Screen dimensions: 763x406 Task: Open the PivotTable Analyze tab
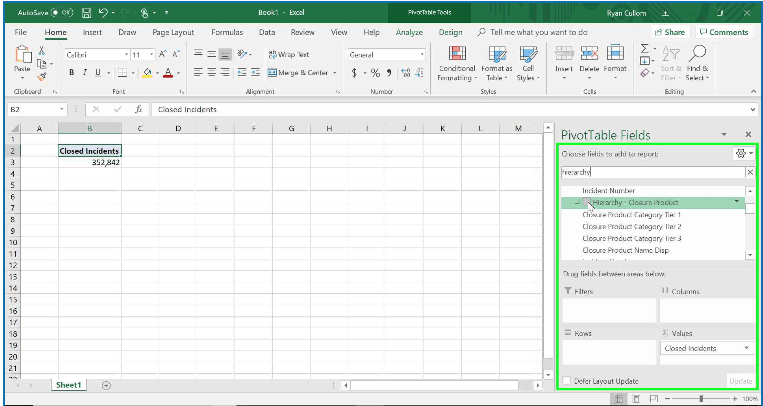click(x=409, y=32)
